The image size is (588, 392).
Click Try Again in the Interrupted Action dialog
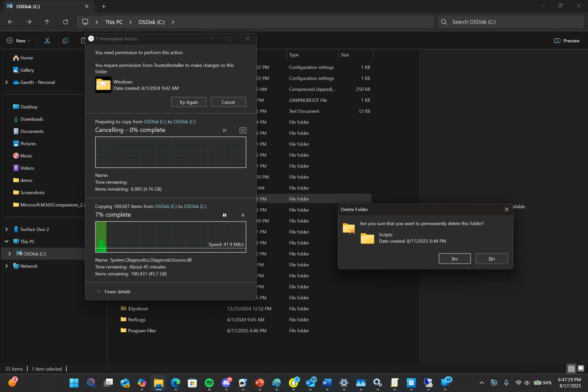189,102
